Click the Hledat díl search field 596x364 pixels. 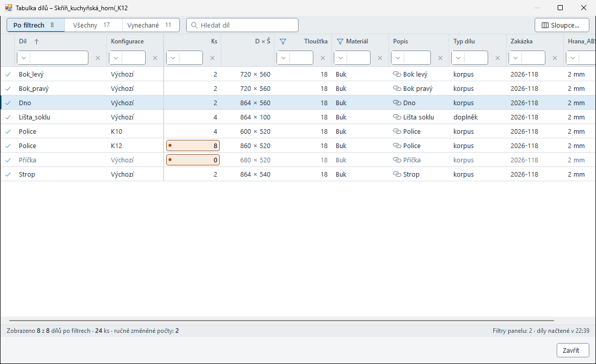242,25
